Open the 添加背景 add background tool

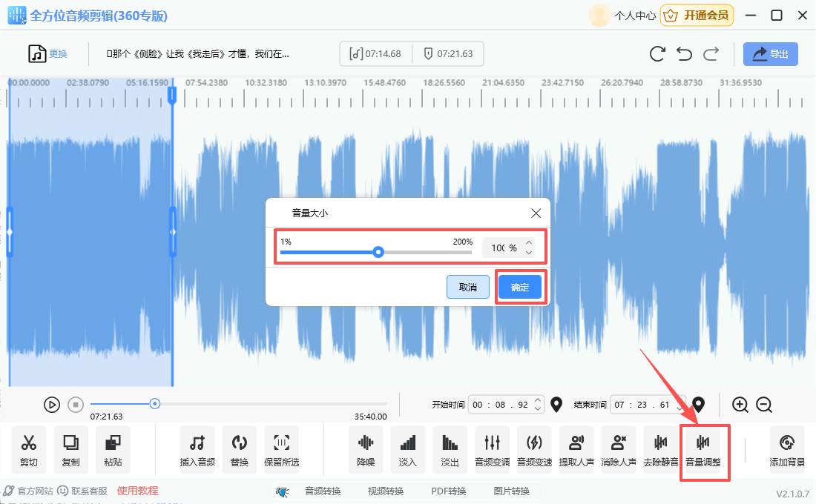(786, 450)
